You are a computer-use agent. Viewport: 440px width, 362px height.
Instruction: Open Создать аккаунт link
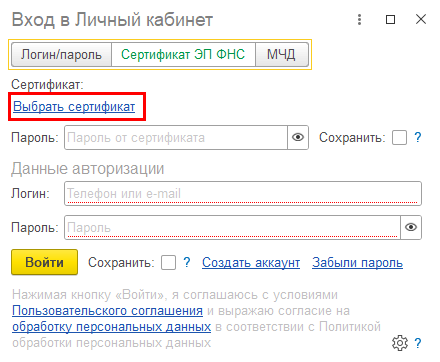tap(251, 263)
